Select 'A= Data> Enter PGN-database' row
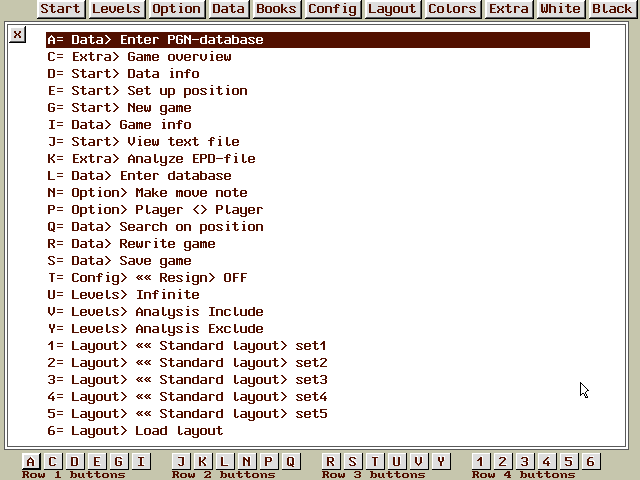The height and width of the screenshot is (480, 640). (x=318, y=40)
